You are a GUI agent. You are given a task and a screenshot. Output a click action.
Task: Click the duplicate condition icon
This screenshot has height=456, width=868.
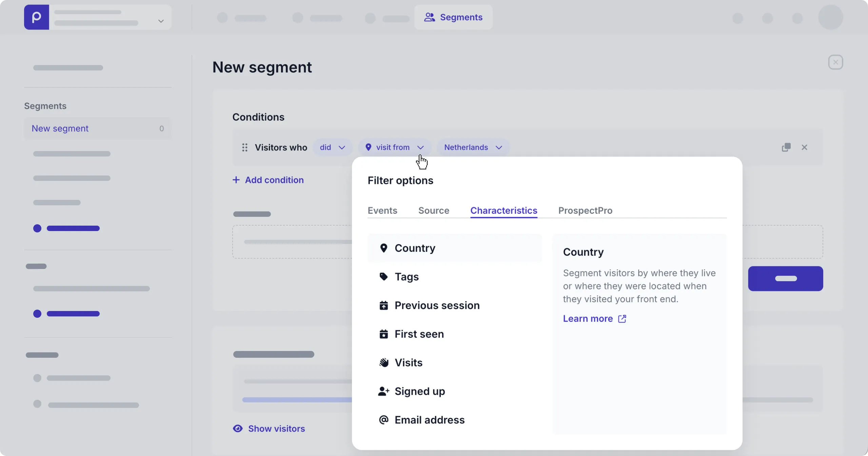[786, 147]
